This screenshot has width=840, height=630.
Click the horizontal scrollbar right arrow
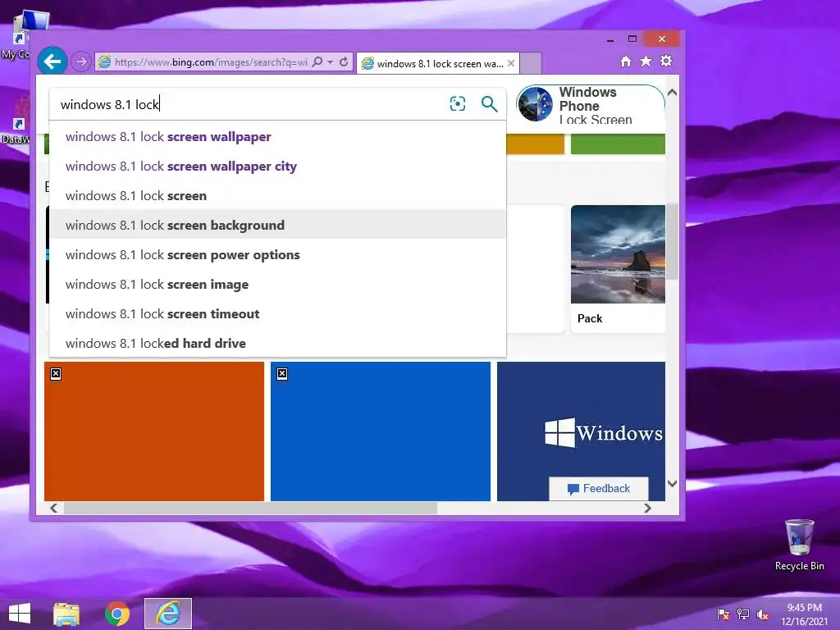coord(648,508)
